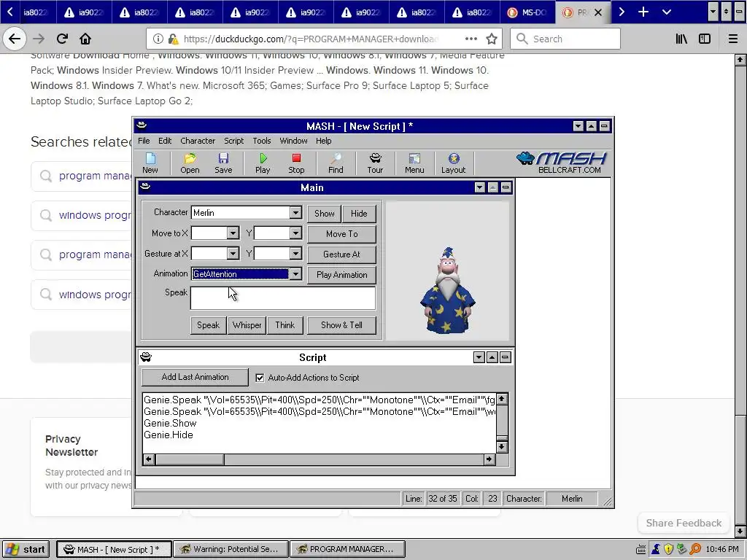Viewport: 747px width, 560px height.
Task: Click the Firefox home icon
Action: tap(85, 39)
